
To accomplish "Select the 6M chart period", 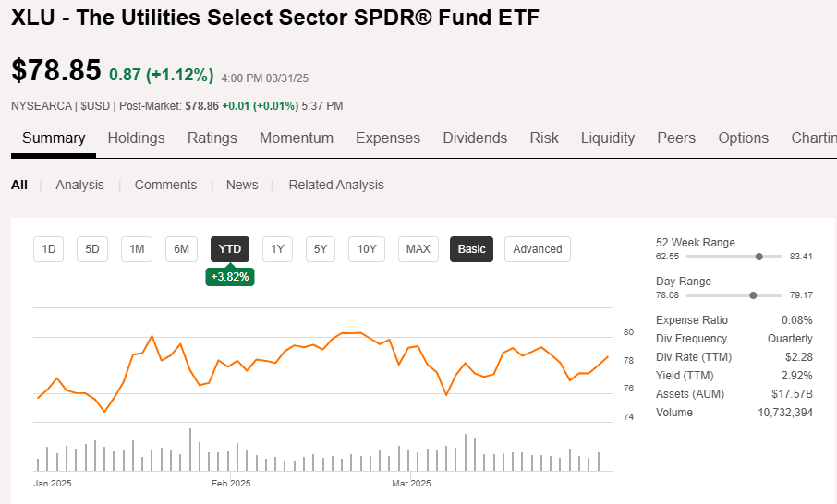I will click(x=182, y=249).
